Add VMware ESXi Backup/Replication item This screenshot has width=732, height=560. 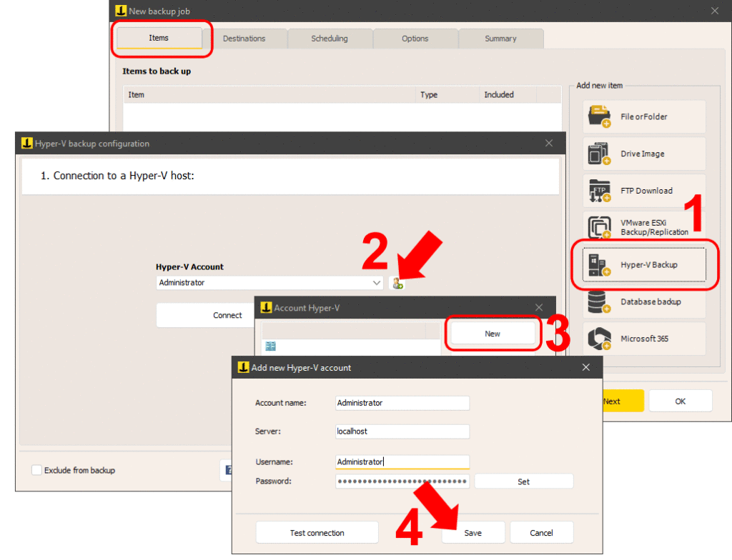coord(644,227)
